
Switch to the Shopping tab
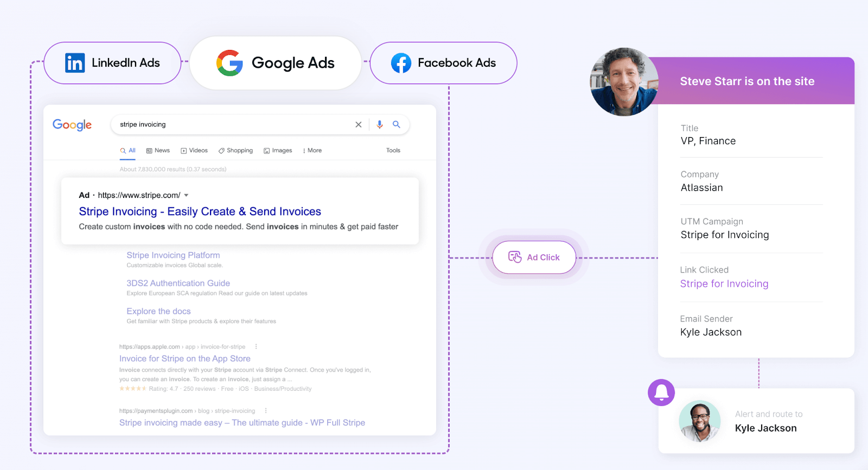click(x=235, y=151)
